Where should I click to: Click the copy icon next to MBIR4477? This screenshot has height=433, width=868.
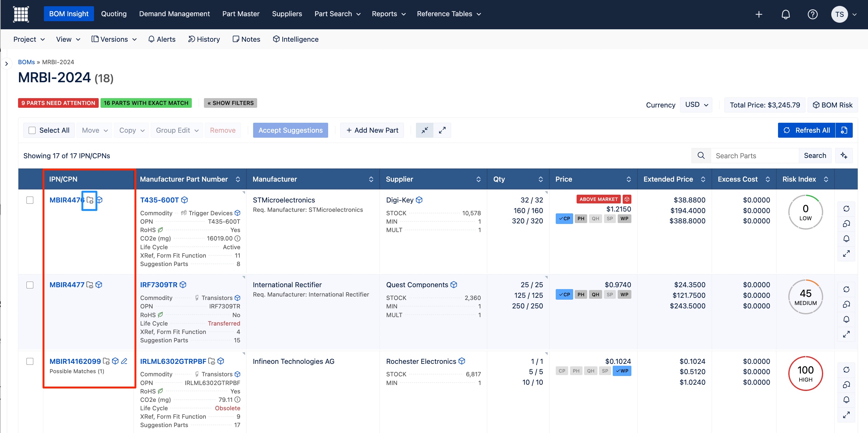click(x=90, y=285)
